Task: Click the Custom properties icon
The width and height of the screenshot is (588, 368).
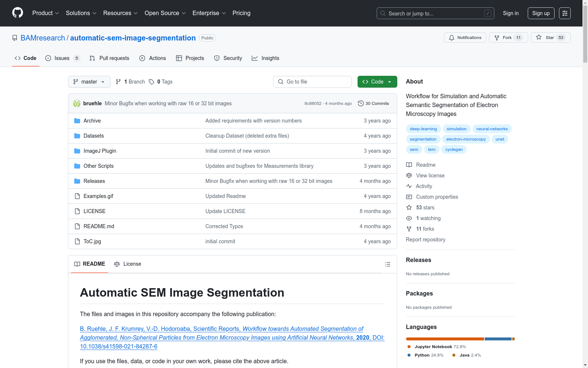Action: click(409, 197)
